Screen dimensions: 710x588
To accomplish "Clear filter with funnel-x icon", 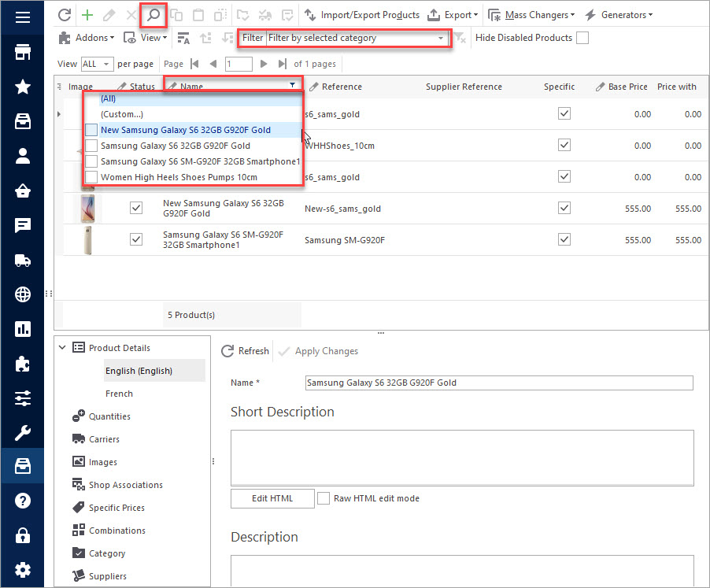I will (x=460, y=38).
